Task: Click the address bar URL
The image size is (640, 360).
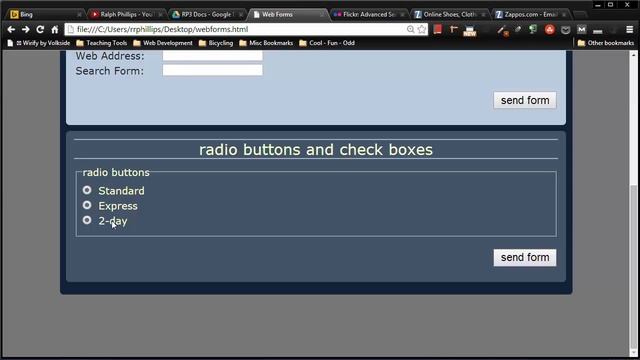Action: (162, 29)
